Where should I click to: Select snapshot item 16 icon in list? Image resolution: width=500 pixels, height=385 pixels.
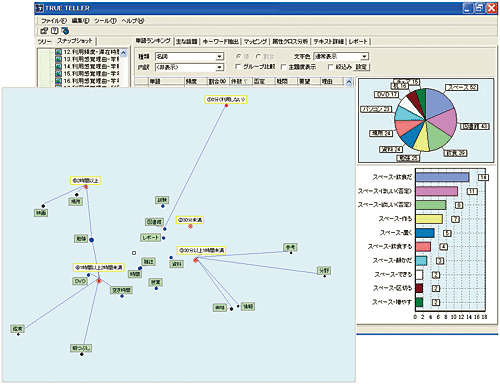pos(59,81)
